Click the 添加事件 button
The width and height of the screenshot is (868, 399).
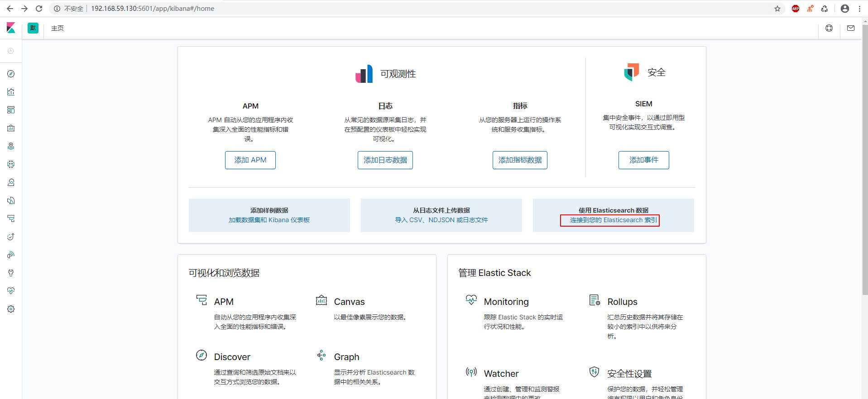(644, 160)
